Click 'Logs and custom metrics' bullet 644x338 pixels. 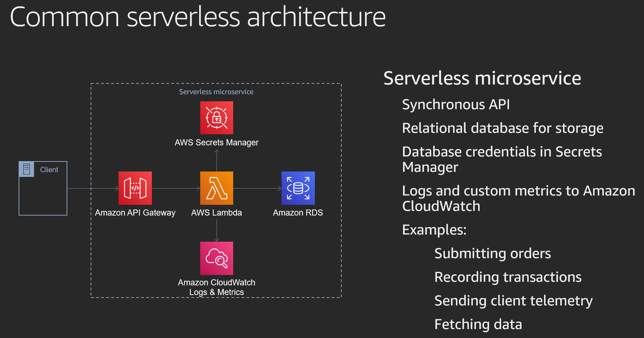click(x=518, y=198)
